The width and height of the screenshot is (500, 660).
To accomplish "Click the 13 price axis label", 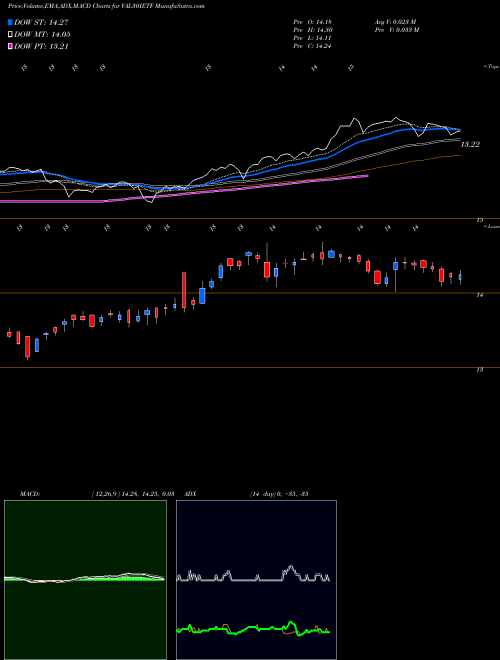I will (x=479, y=369).
